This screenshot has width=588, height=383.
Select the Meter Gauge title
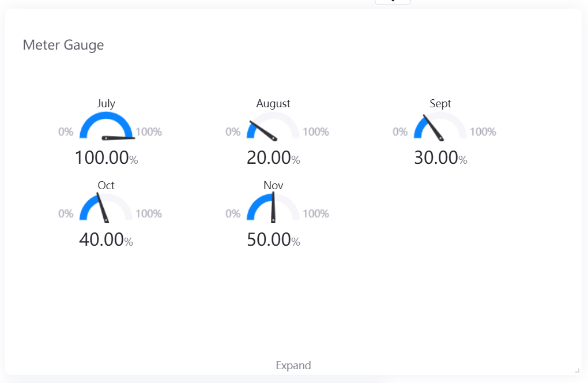pos(63,45)
